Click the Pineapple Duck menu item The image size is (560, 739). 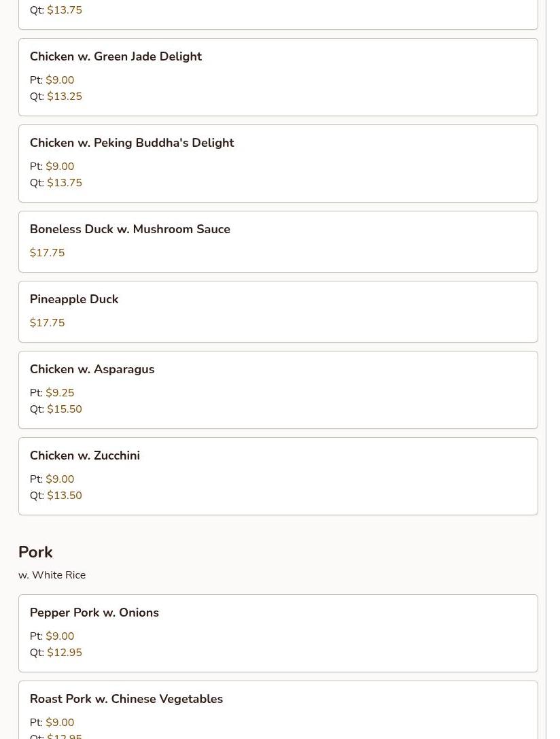pos(278,312)
